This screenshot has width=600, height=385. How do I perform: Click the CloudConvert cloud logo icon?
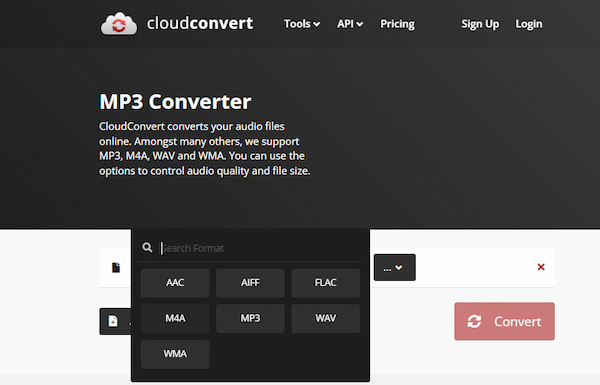(119, 24)
